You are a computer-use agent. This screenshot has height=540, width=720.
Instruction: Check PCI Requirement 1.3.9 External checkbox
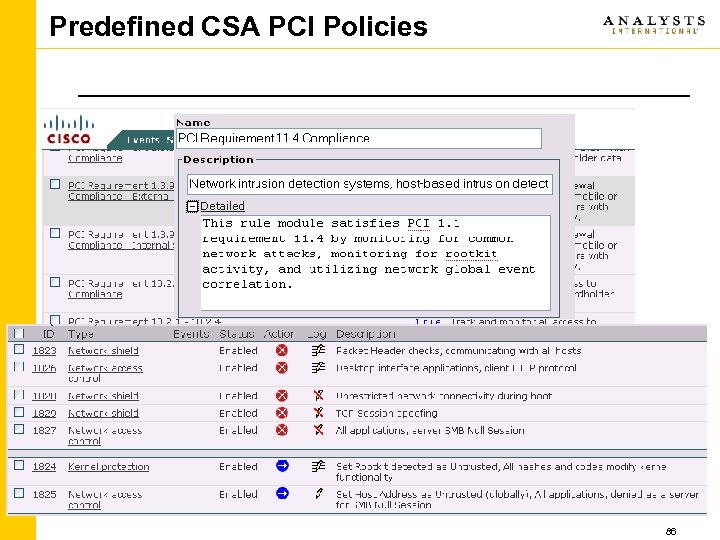point(55,184)
